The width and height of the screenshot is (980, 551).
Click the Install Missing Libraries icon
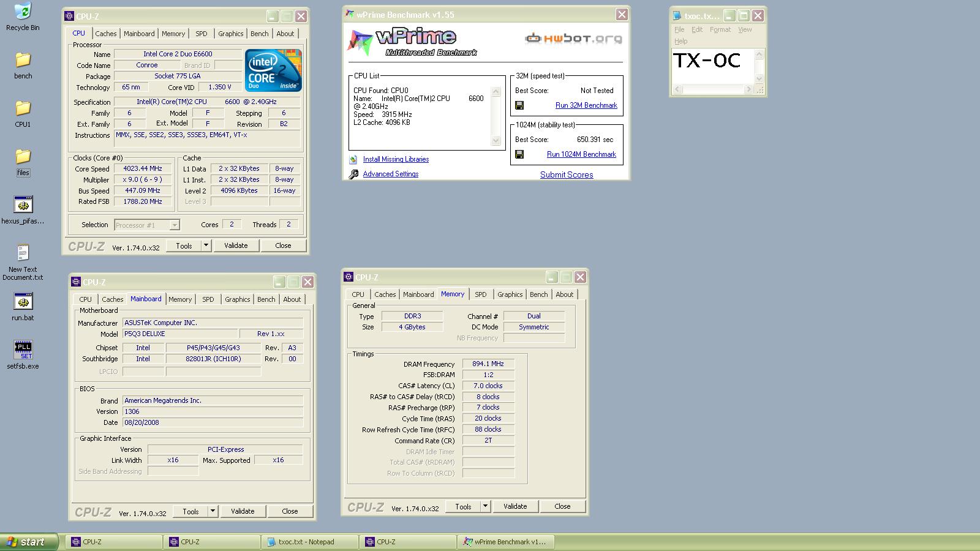353,159
